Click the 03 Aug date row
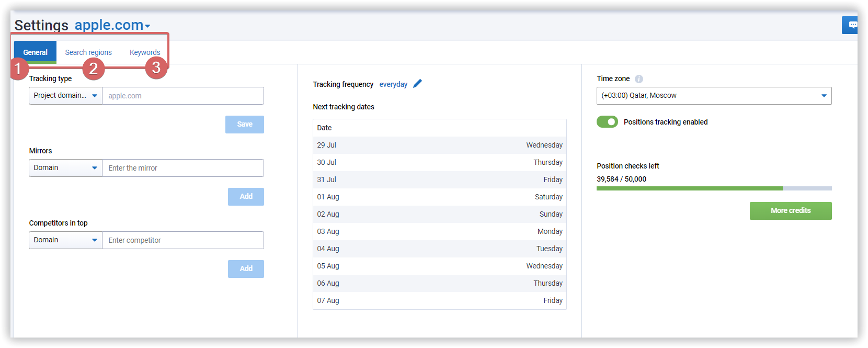 click(440, 231)
